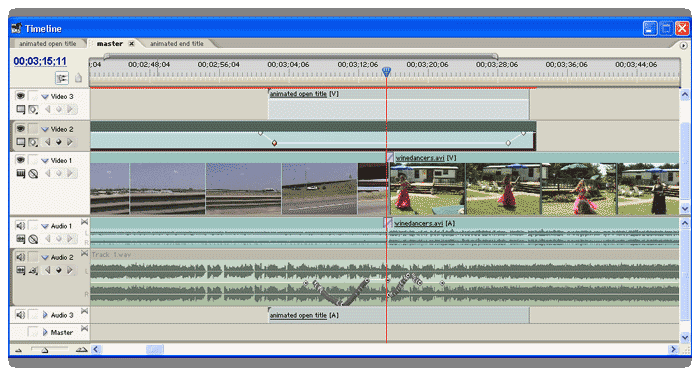700x376 pixels.
Task: Open Set Display Style for Video 2
Action: (21, 142)
